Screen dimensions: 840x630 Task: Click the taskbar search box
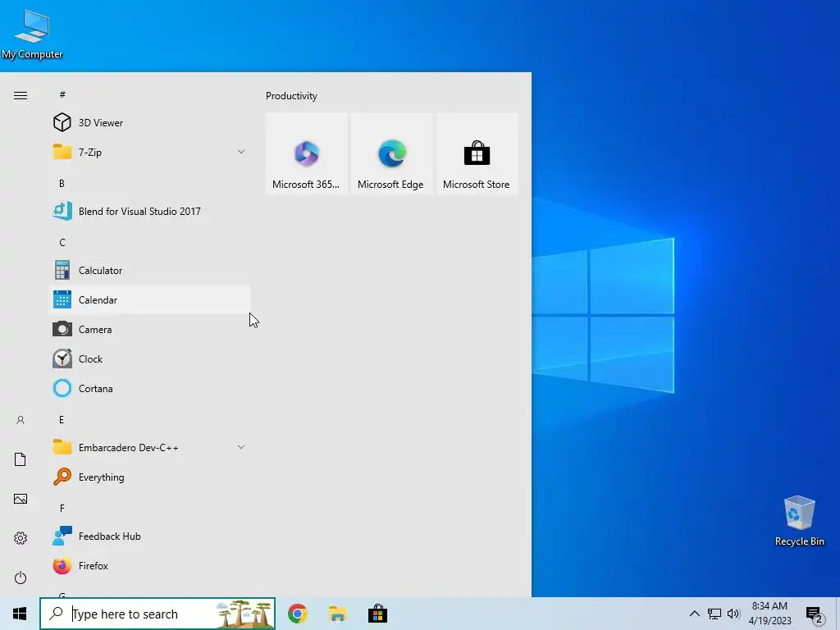[157, 614]
